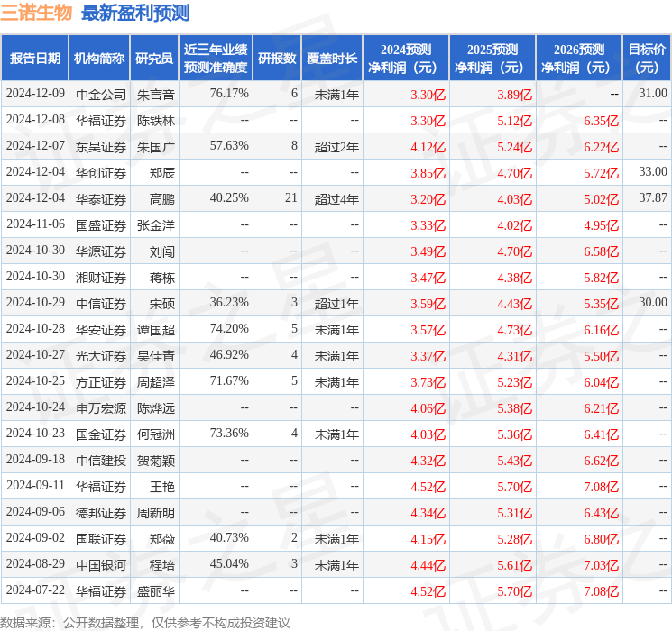Select the 中信证券 institution cell
Image resolution: width=672 pixels, height=631 pixels.
[101, 303]
